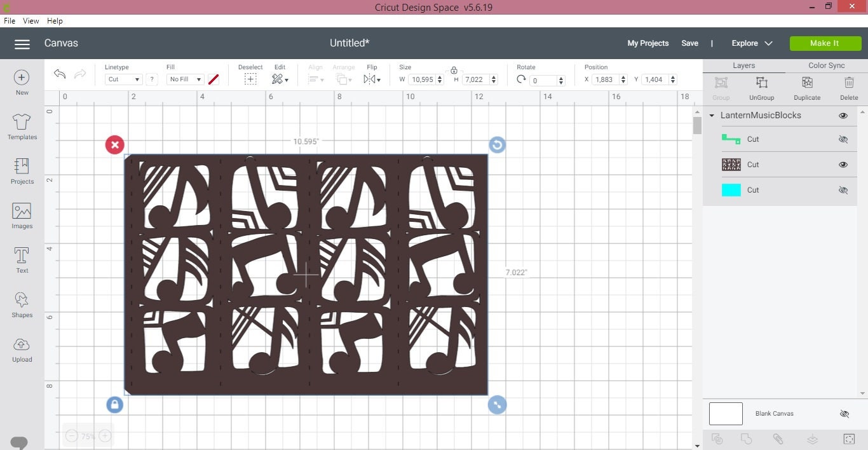Duplicate the selected layer
This screenshot has width=868, height=450.
807,88
